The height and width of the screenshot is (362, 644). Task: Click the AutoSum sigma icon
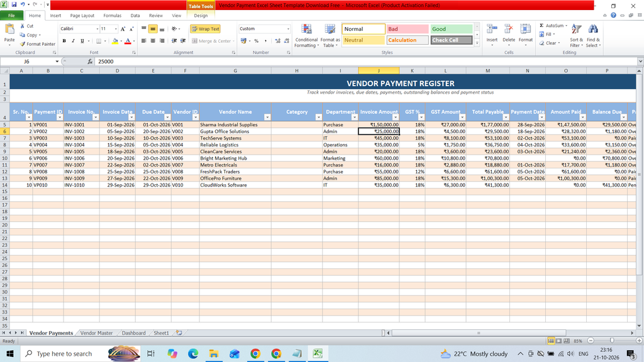click(541, 25)
